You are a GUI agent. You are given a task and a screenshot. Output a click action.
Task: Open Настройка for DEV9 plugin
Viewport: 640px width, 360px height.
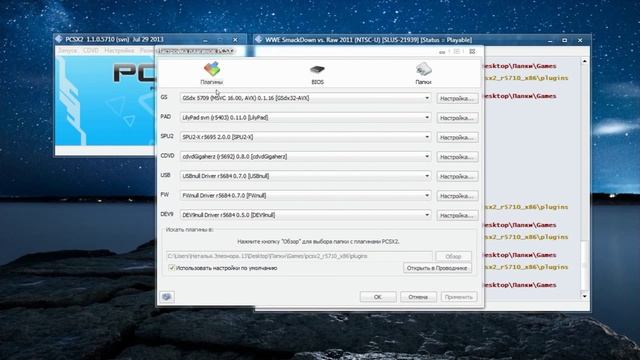457,215
